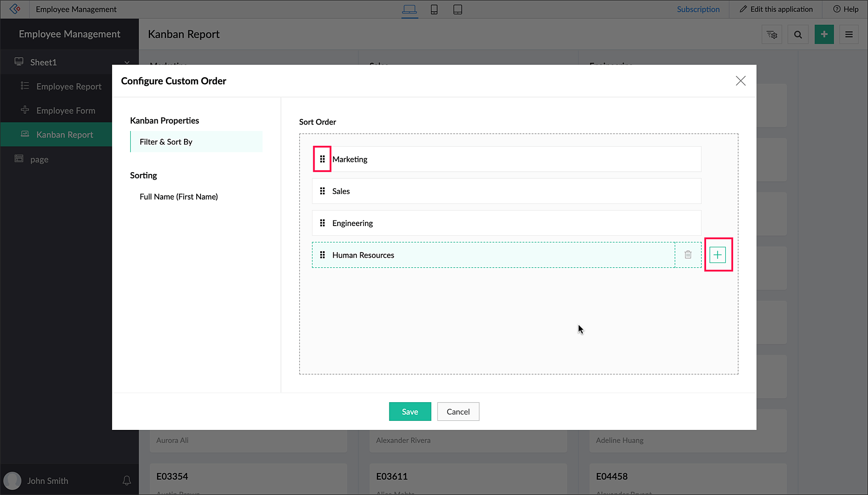868x495 pixels.
Task: Select laptop preview mode
Action: pos(409,10)
